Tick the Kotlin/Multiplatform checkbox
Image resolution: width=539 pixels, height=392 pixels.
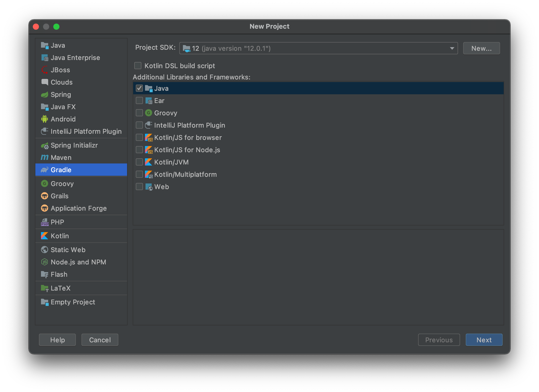(139, 174)
